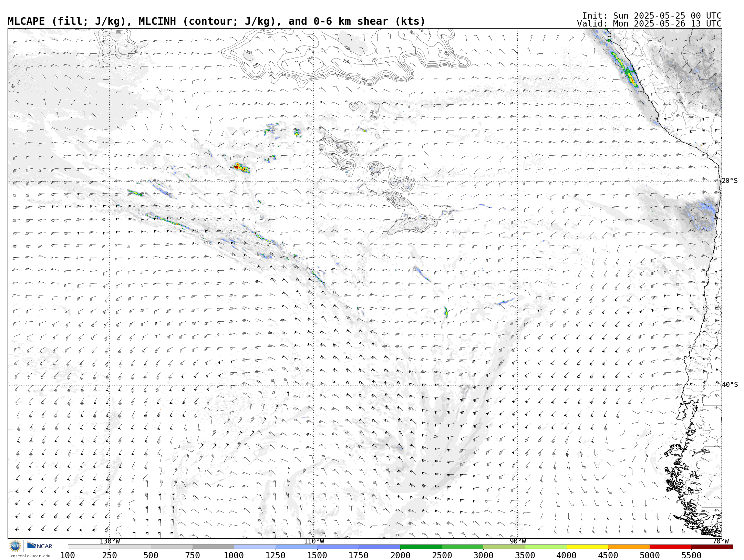Click the 1000 colorbar tick label
Image resolution: width=744 pixels, height=560 pixels.
[234, 556]
